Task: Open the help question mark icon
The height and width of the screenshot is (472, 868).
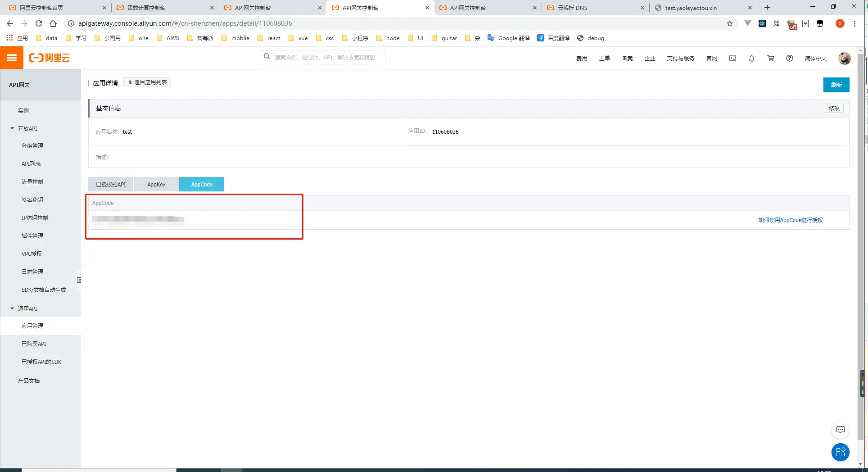Action: (790, 58)
